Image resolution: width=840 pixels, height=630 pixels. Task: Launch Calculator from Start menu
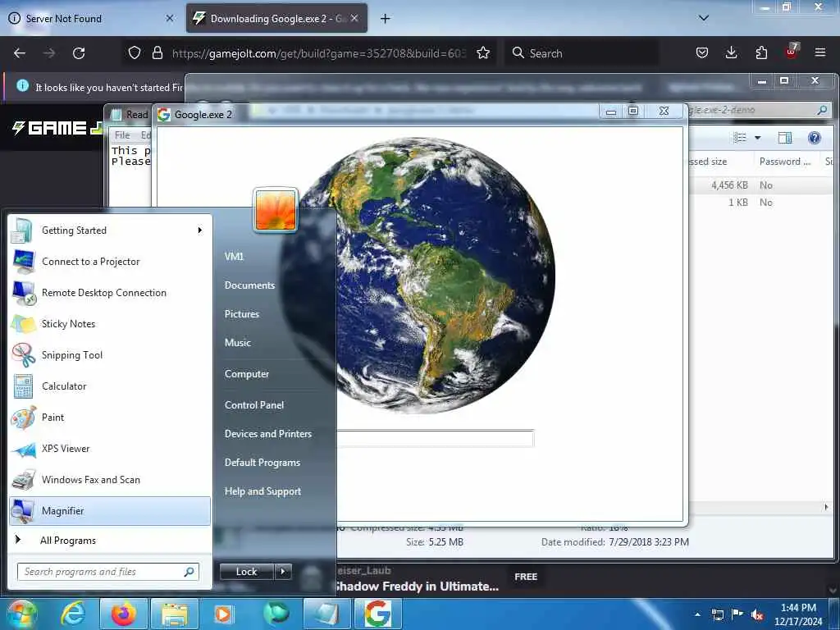(x=110, y=386)
